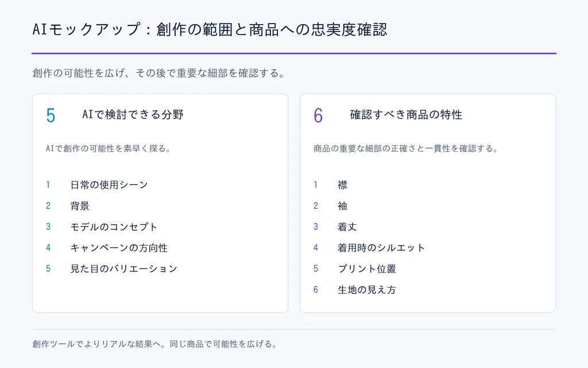This screenshot has width=588, height=368.
Task: Select the subtitle 創作の可能性を広げ、その後で重要な細部を確認する。
Action: (158, 73)
